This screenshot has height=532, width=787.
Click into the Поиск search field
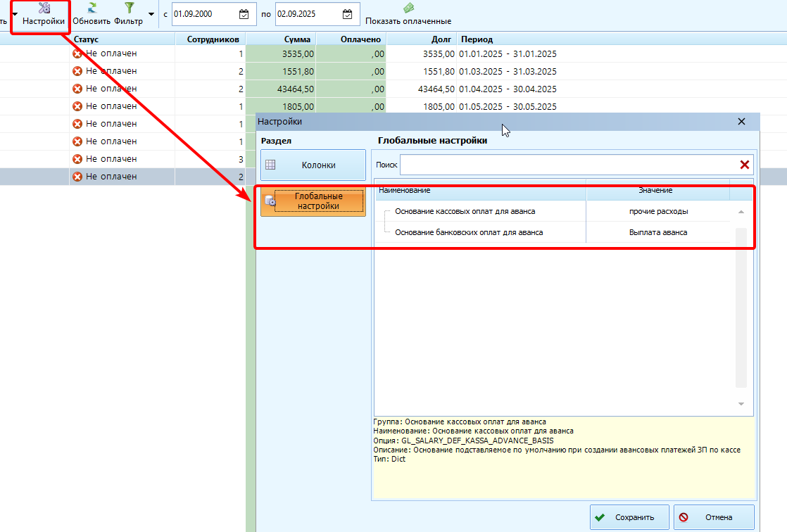point(569,165)
